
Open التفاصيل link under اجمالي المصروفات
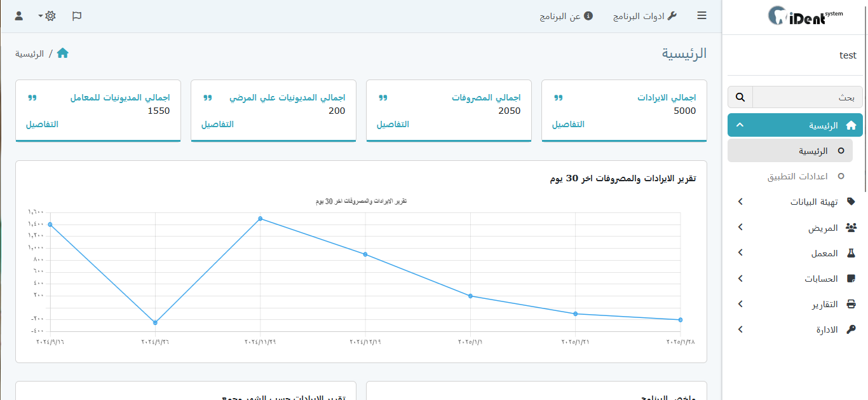point(393,124)
